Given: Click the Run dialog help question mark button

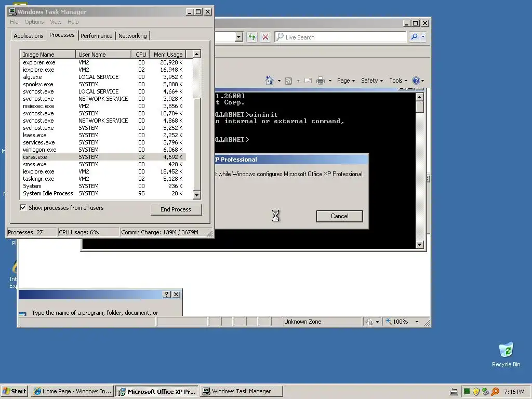Looking at the screenshot, I should click(x=167, y=294).
